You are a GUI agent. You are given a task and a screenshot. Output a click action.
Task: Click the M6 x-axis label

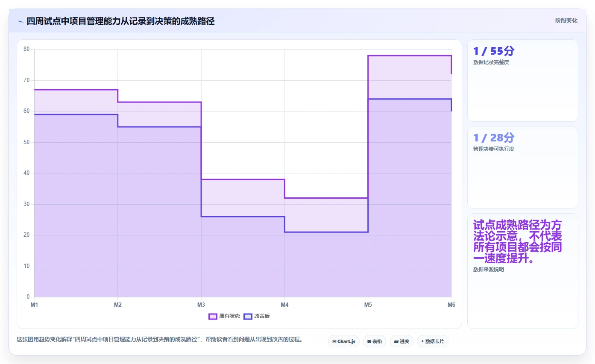coord(451,305)
